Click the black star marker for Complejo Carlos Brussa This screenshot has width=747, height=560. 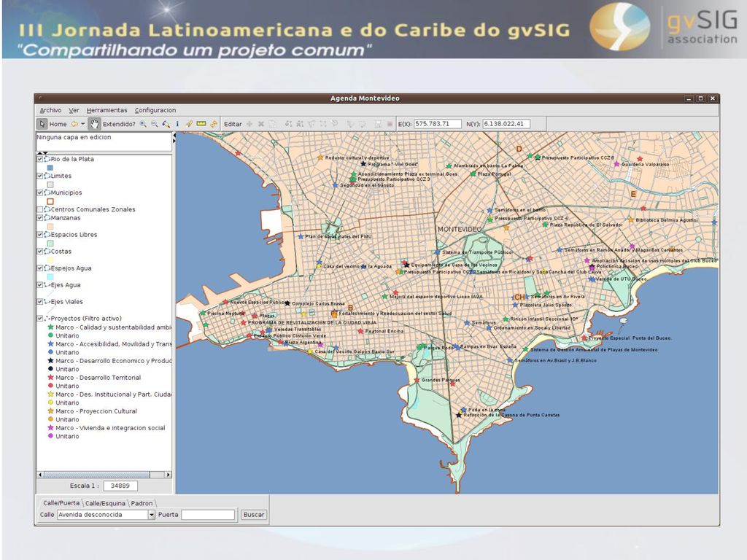[x=287, y=303]
